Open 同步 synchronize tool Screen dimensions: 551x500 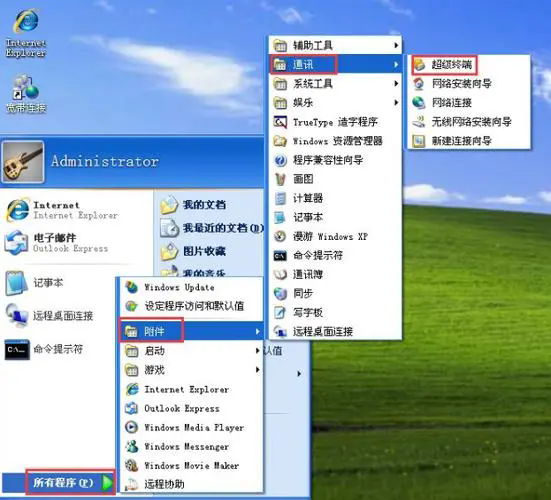[x=336, y=293]
